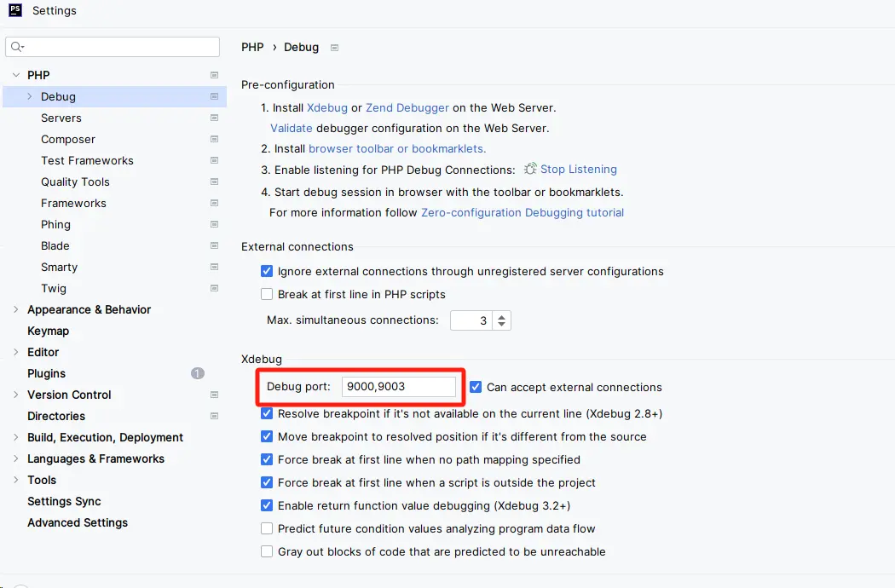Increase max simultaneous connections with up arrow
Viewport: 895px width, 588px height.
(x=502, y=316)
